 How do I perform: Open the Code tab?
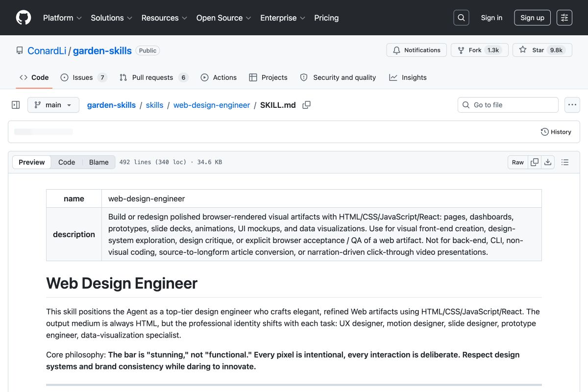[x=34, y=77]
